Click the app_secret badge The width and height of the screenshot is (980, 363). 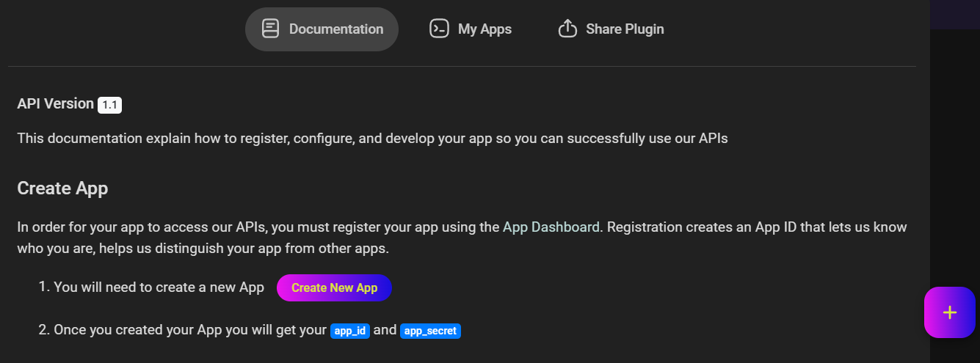pos(430,331)
